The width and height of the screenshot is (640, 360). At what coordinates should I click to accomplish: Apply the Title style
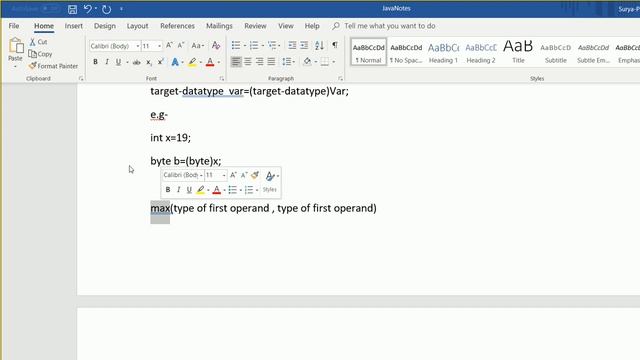click(x=518, y=52)
